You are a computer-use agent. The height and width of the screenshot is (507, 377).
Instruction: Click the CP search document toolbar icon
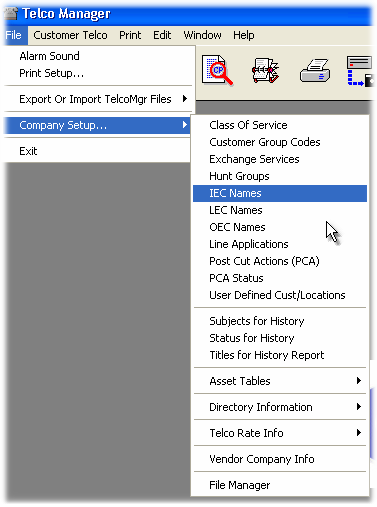point(217,71)
